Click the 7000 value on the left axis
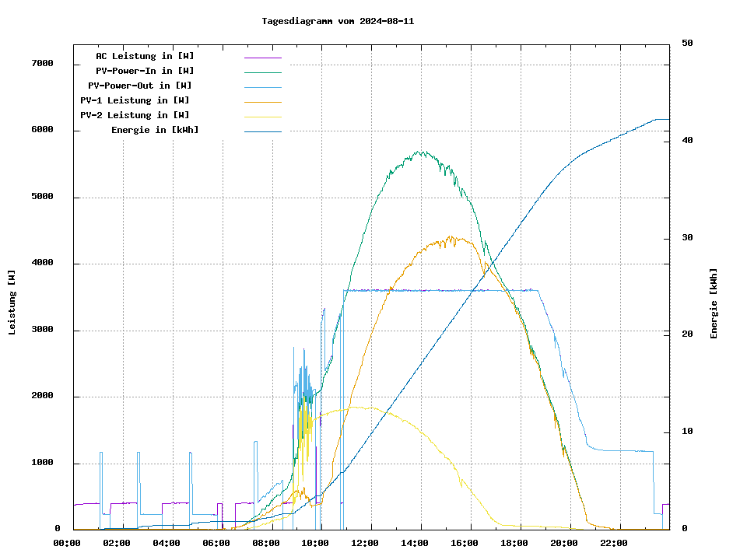Image resolution: width=747 pixels, height=560 pixels. tap(41, 64)
